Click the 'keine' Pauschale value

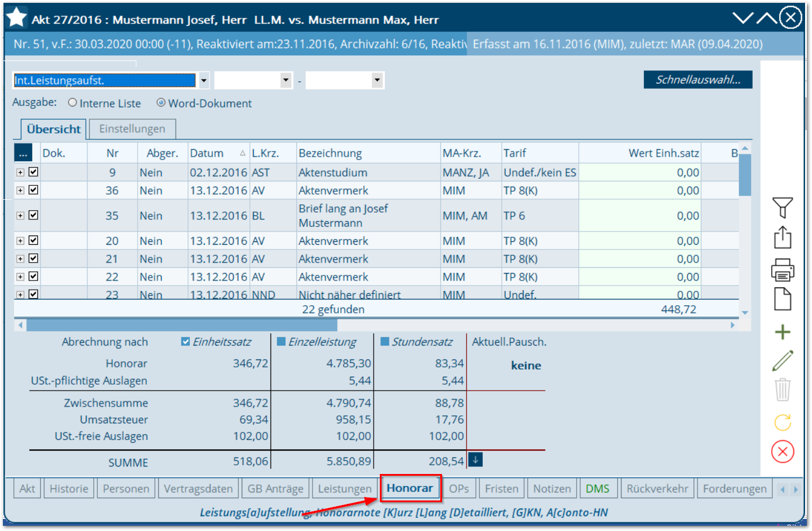point(526,365)
